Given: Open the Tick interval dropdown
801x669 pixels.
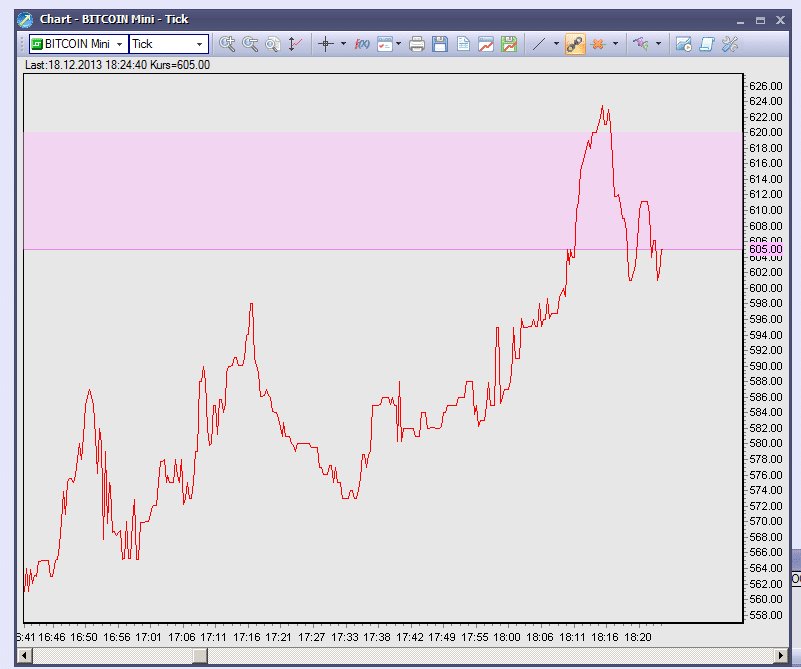Looking at the screenshot, I should [x=199, y=44].
